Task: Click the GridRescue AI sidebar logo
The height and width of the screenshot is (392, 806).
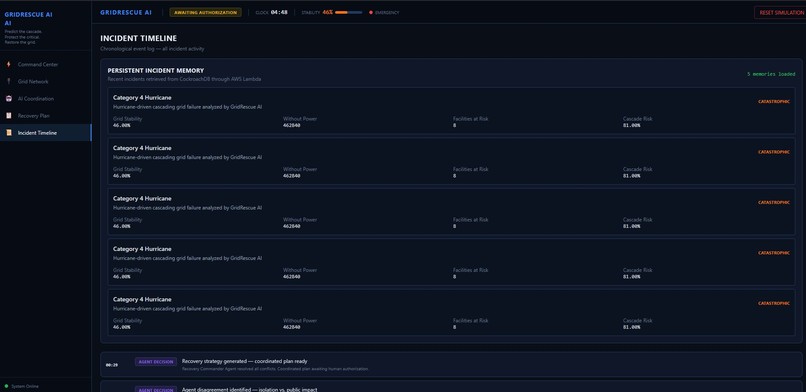Action: [x=28, y=18]
